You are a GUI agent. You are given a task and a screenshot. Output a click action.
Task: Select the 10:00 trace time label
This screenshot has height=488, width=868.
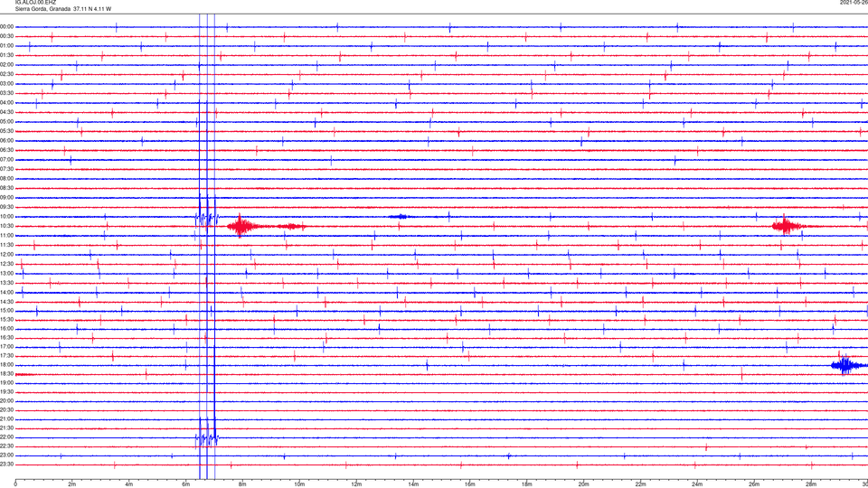[x=7, y=216]
